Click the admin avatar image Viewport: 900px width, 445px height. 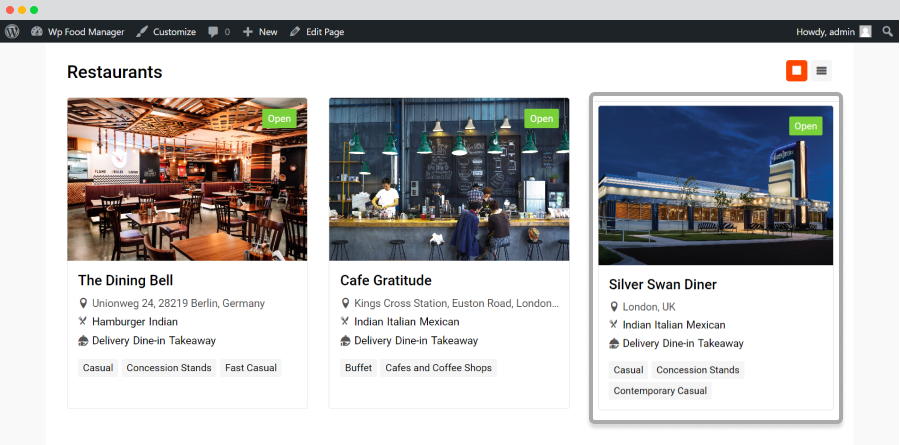pyautogui.click(x=866, y=32)
